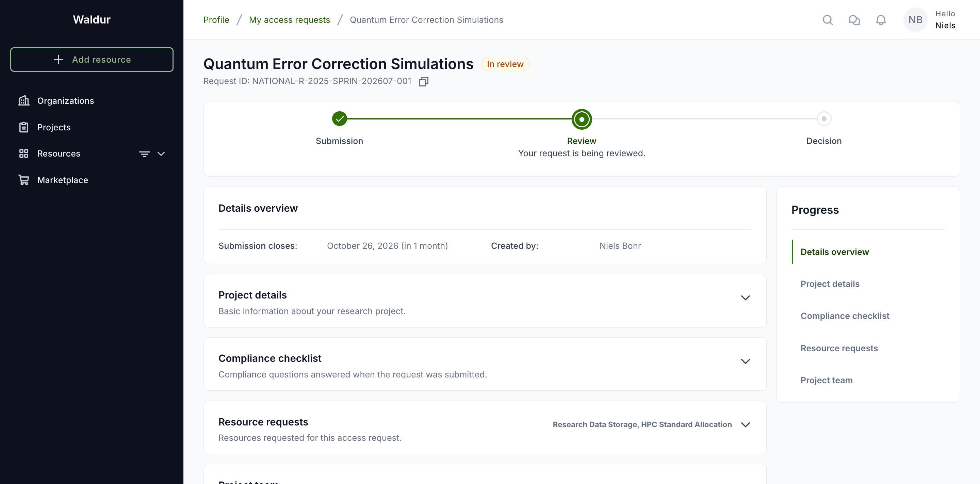Click the Add resource button

(x=92, y=59)
